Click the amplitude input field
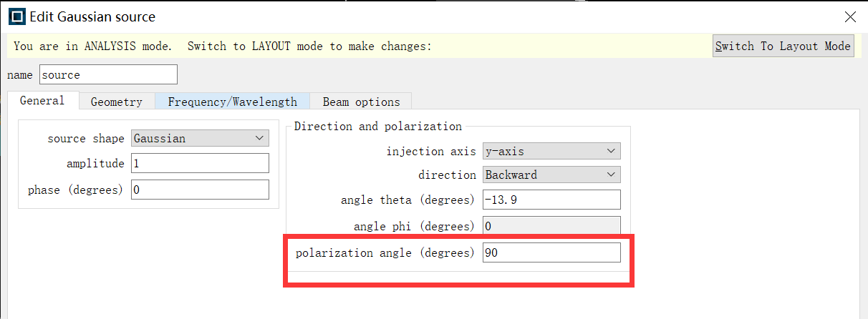Viewport: 868px width, 319px height. tap(200, 164)
